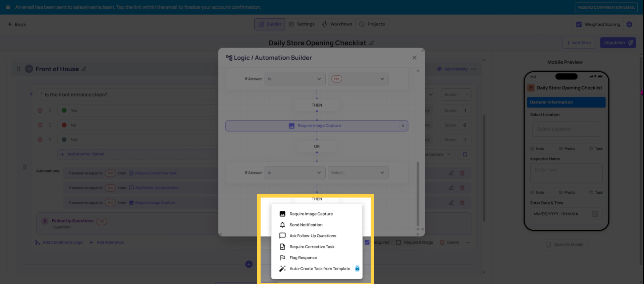
Task: Grab the Front of House drag handle
Action: [x=18, y=69]
